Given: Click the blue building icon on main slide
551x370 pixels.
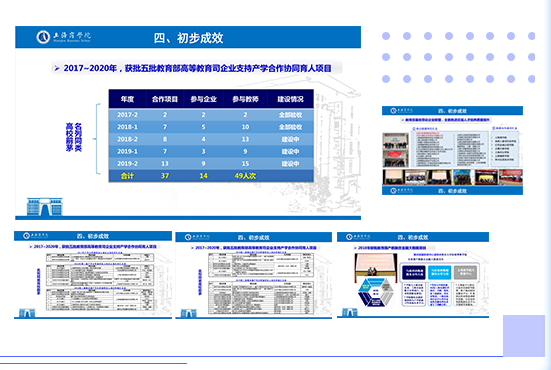Looking at the screenshot, I should click(45, 207).
